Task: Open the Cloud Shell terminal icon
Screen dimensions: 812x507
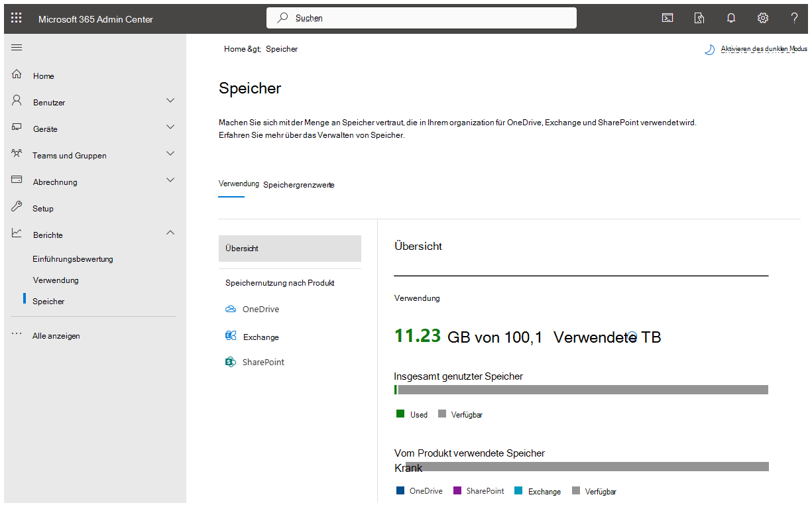Action: pos(667,19)
